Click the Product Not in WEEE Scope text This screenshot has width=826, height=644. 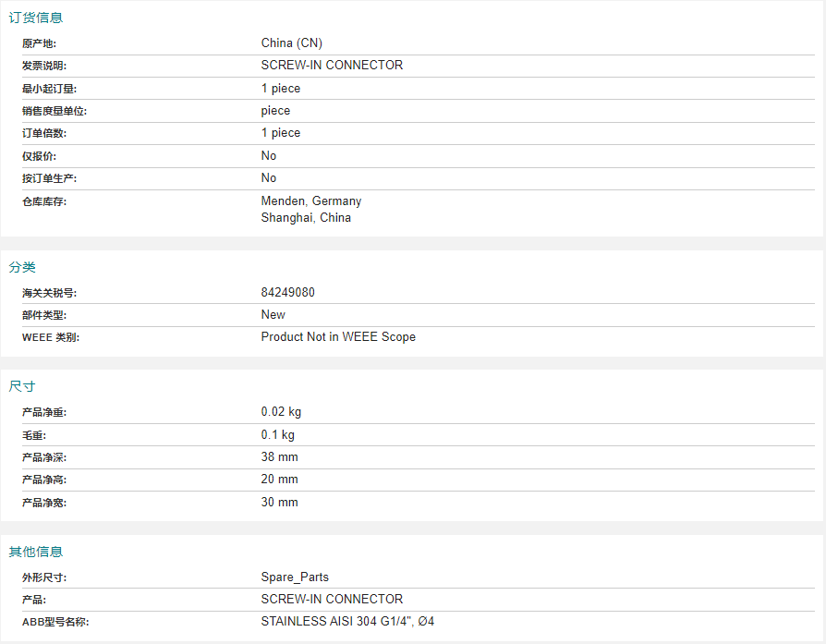point(338,337)
